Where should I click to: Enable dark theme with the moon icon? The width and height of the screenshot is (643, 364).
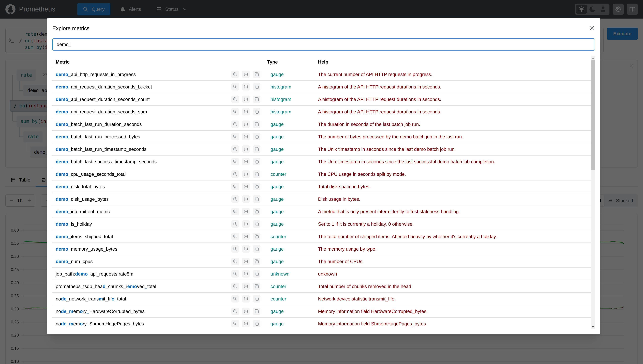[x=592, y=9]
